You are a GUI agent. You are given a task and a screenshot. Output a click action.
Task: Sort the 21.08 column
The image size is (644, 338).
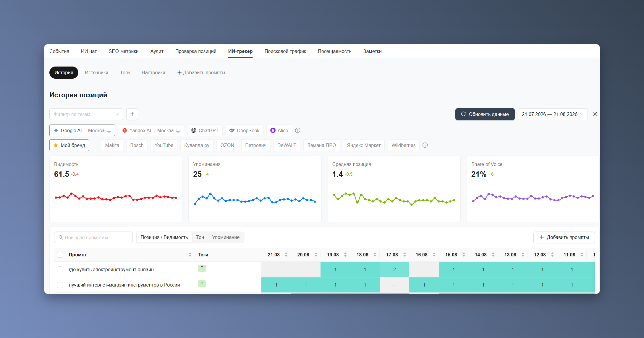(x=286, y=255)
